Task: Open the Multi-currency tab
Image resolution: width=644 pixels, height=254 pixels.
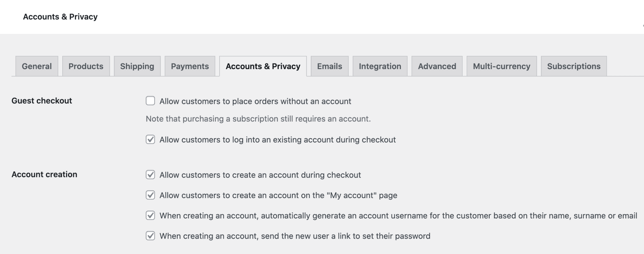Action: pos(502,66)
